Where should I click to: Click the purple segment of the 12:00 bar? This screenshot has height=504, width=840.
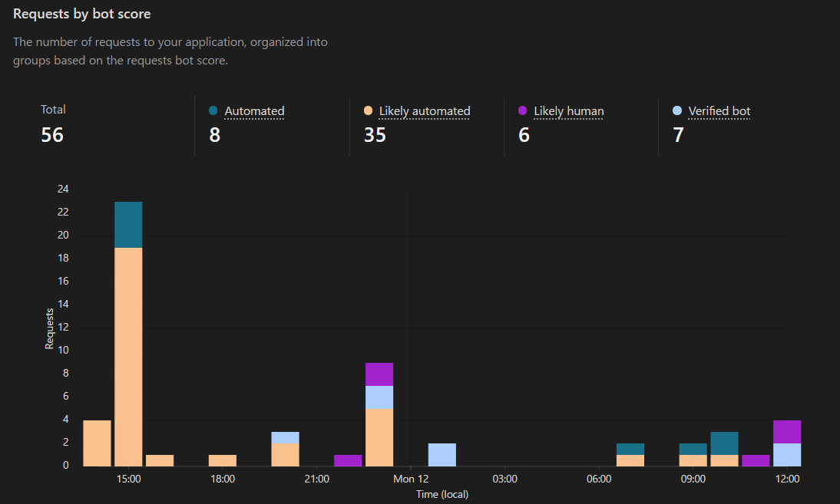pos(787,432)
